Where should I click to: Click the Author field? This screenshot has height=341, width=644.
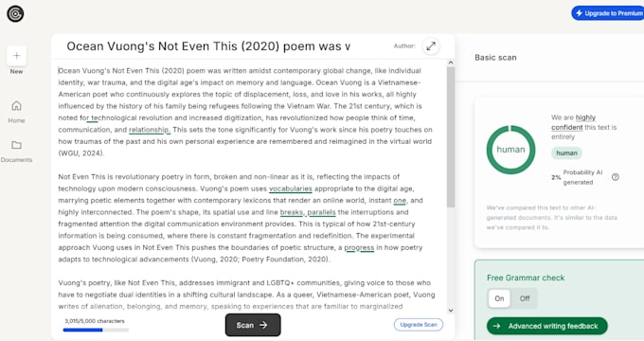pos(404,46)
